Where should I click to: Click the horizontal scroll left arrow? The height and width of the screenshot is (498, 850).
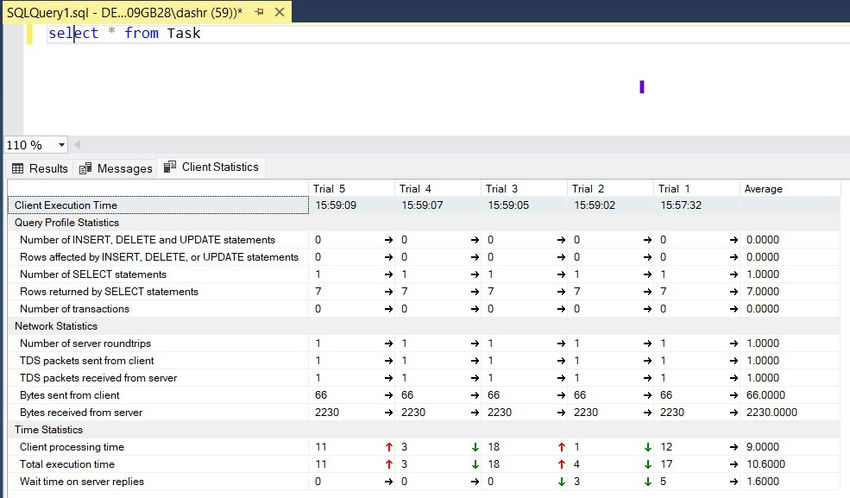click(x=78, y=145)
